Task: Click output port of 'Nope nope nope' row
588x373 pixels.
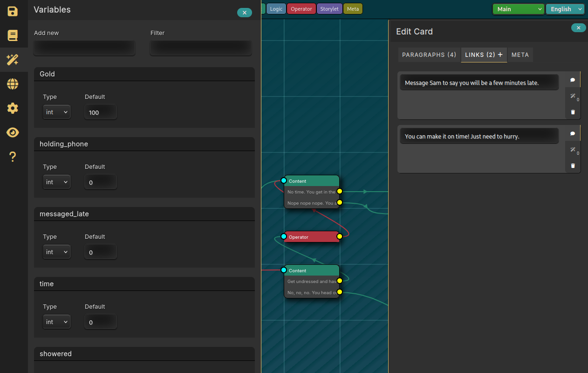Action: (x=340, y=202)
